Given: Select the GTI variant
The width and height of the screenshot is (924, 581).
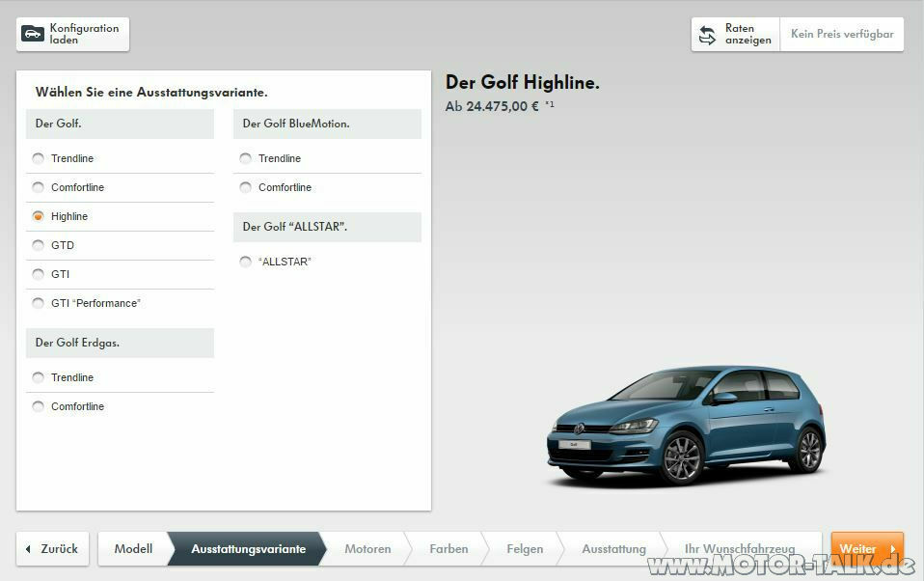Looking at the screenshot, I should (39, 274).
